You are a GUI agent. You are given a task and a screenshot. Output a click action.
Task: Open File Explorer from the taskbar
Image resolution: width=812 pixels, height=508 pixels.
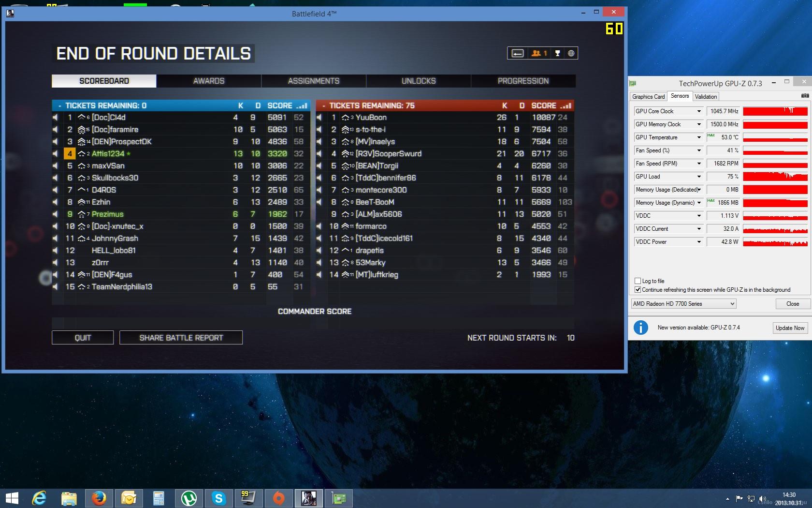(69, 498)
